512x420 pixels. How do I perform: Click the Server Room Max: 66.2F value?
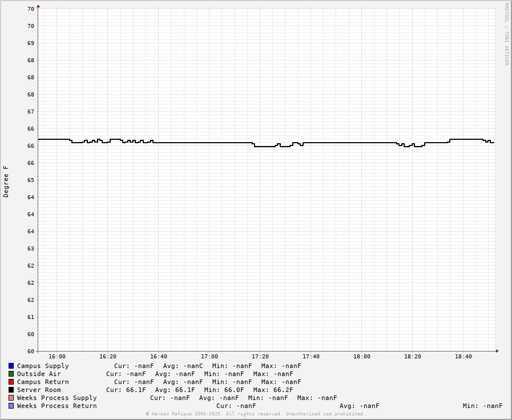[273, 390]
